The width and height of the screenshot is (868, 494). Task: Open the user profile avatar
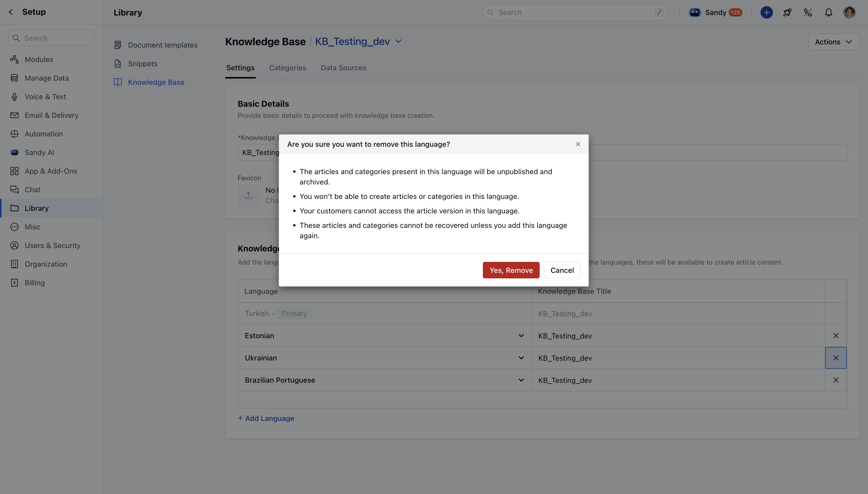(x=849, y=13)
